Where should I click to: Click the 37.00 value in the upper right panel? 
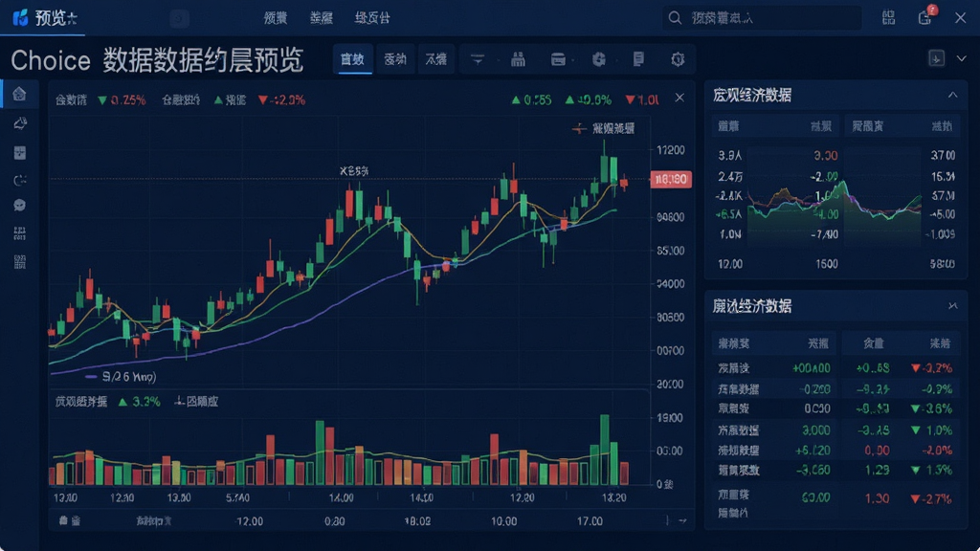pos(943,155)
